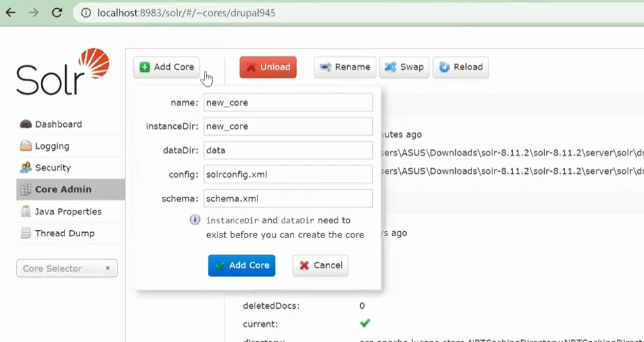The image size is (644, 342).
Task: Unload the current core
Action: point(268,67)
